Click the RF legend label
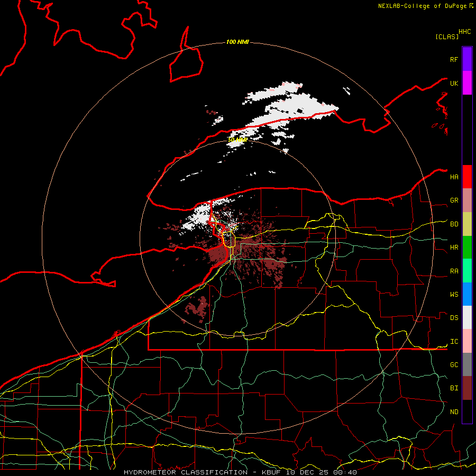 454,59
